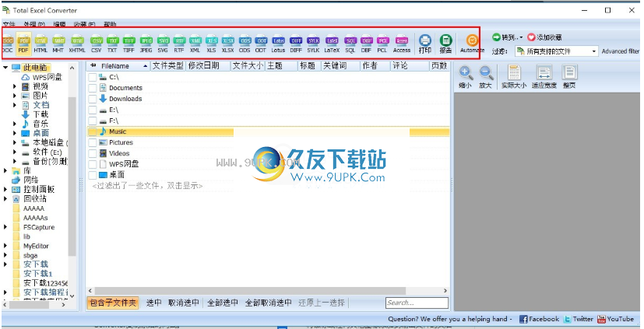Check the box beside F:\
This screenshot has height=329, width=644.
[x=93, y=121]
